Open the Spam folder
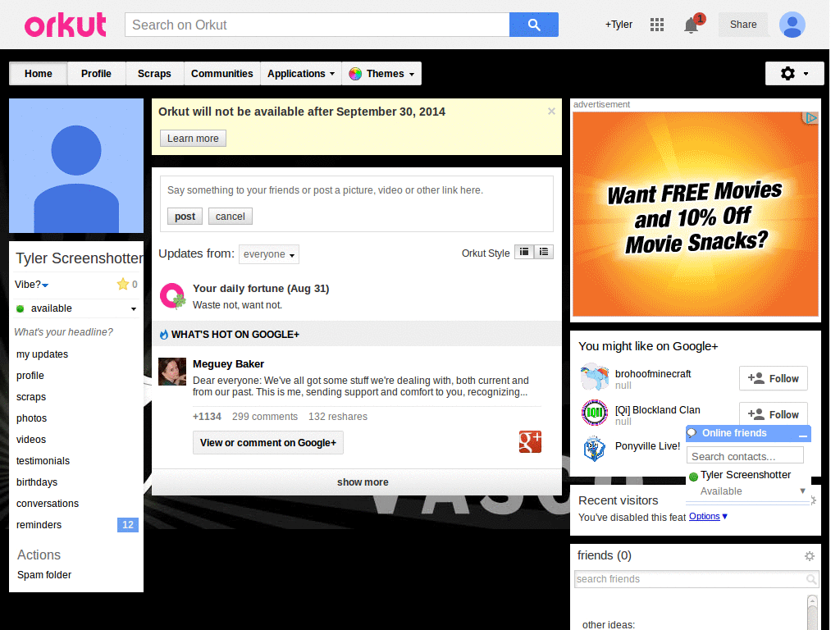This screenshot has height=630, width=840. click(x=44, y=575)
